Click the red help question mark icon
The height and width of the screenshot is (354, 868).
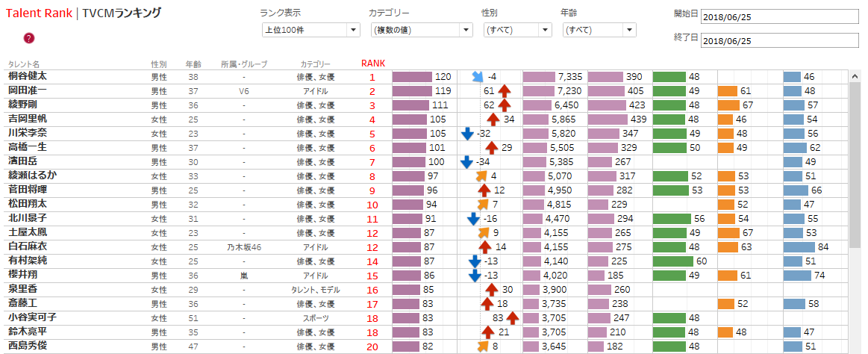click(29, 38)
